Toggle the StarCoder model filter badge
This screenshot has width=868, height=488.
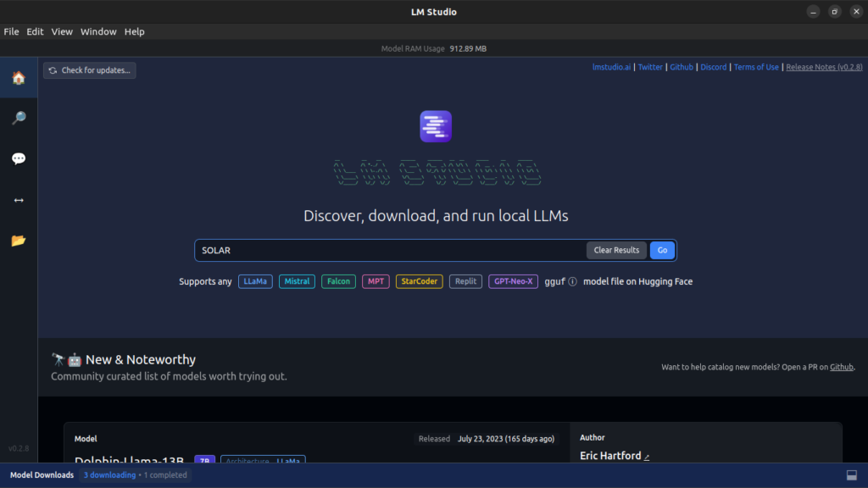(419, 281)
